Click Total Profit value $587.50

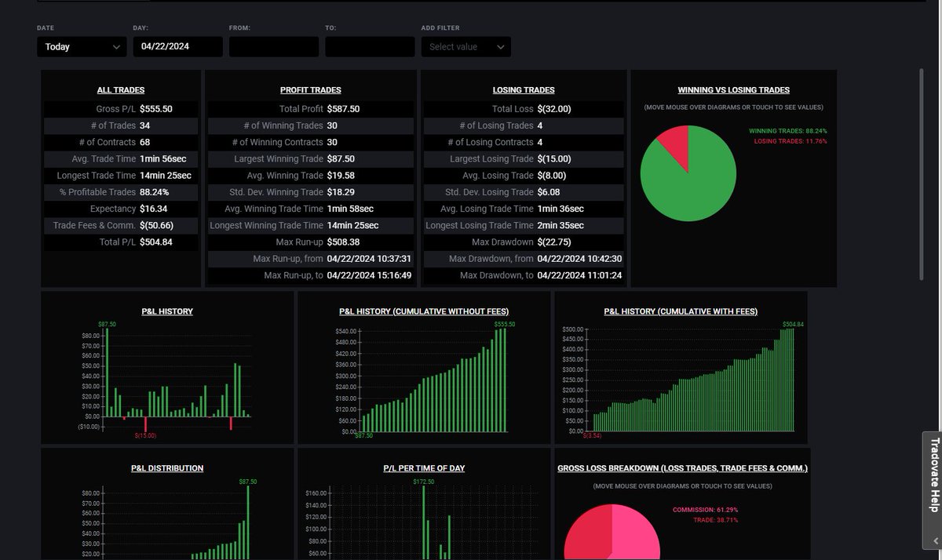[x=344, y=109]
